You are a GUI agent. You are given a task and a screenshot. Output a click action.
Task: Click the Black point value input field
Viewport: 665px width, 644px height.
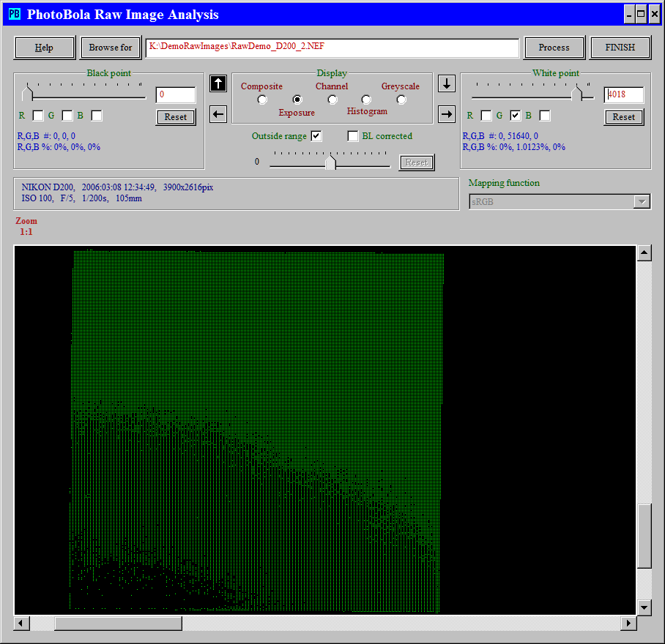point(176,94)
